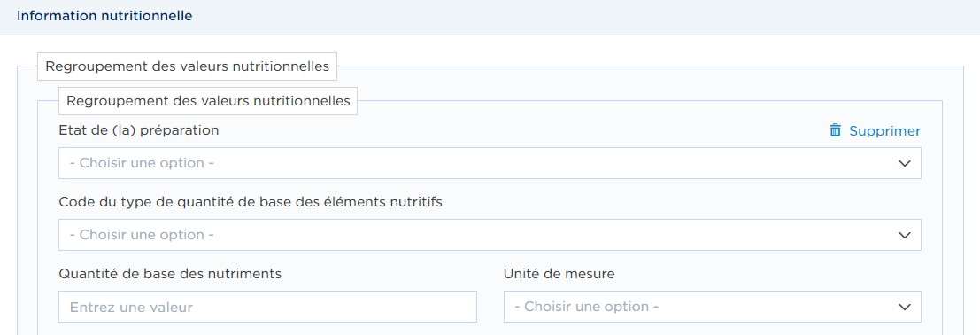980x335 pixels.
Task: Focus the Quantité de base des nutriments input
Action: click(x=267, y=307)
